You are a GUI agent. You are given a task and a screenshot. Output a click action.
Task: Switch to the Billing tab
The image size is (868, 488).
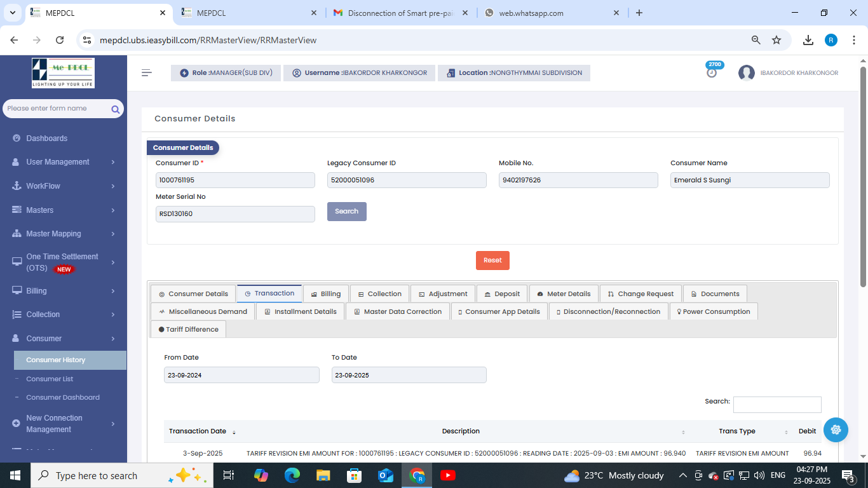coord(325,294)
